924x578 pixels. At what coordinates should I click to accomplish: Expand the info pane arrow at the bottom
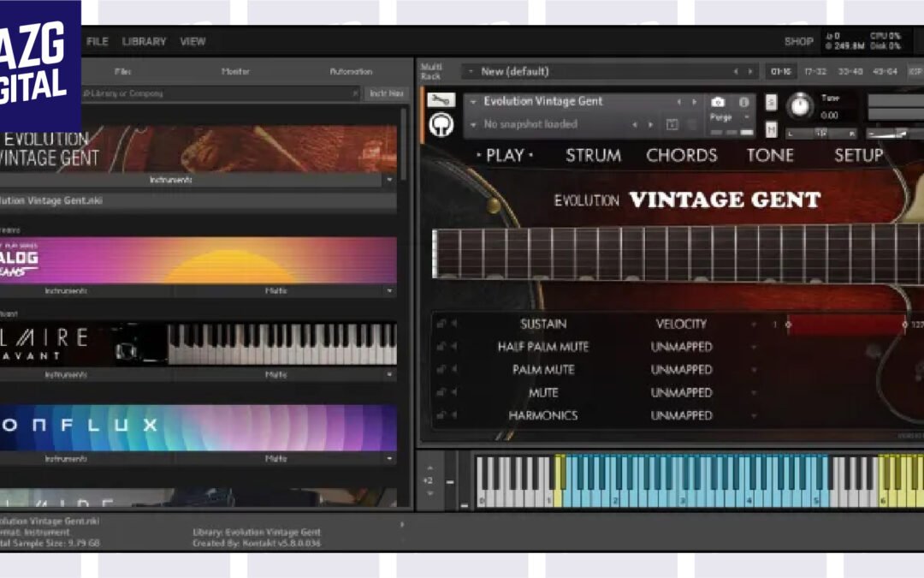(x=402, y=524)
